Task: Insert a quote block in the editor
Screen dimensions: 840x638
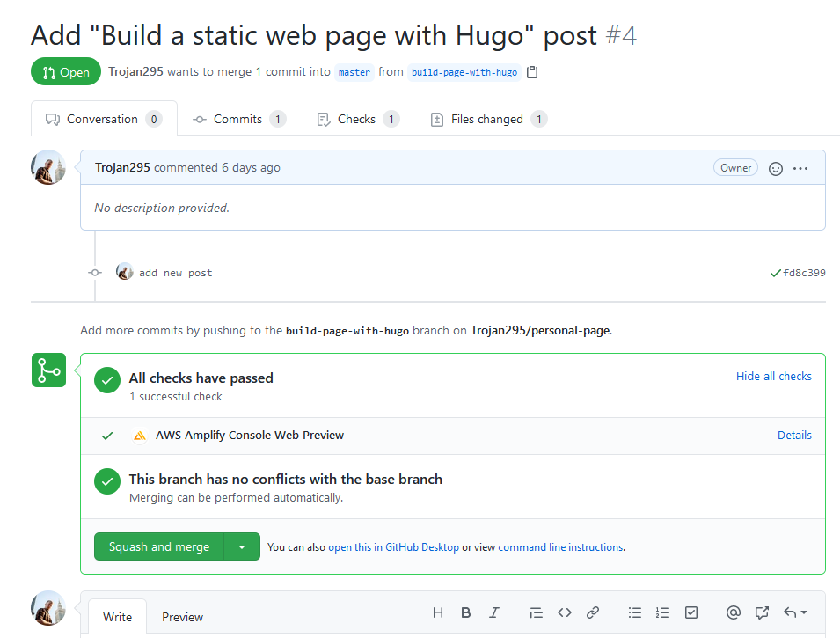Action: point(536,612)
